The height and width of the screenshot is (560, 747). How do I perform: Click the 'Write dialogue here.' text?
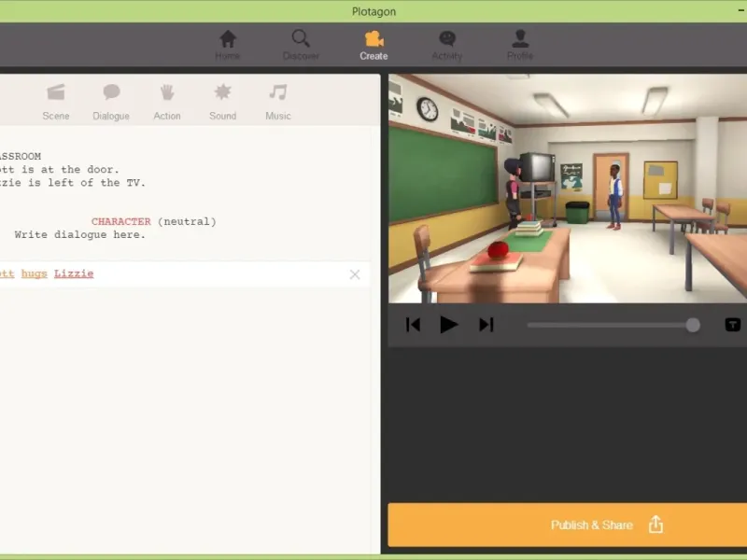coord(79,235)
